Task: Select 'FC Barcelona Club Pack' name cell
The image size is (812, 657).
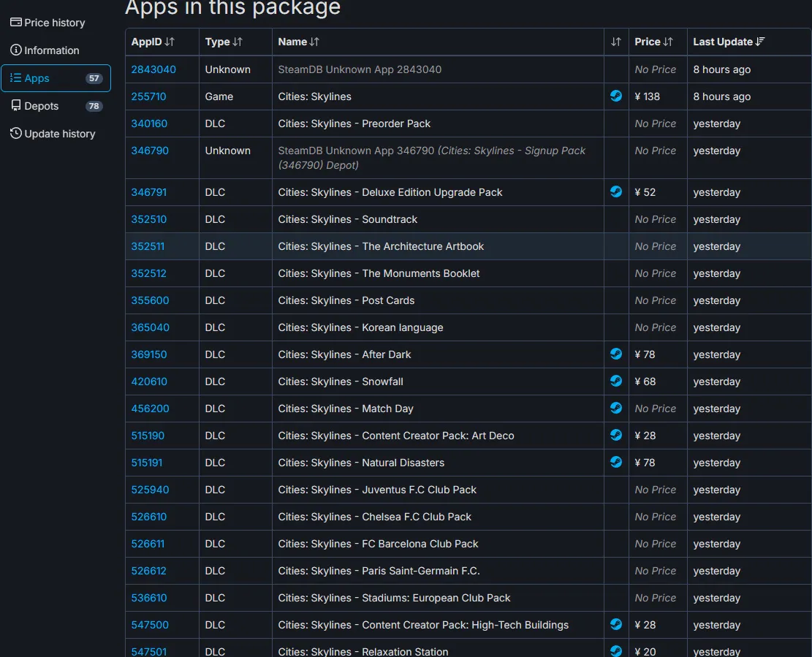Action: point(438,544)
